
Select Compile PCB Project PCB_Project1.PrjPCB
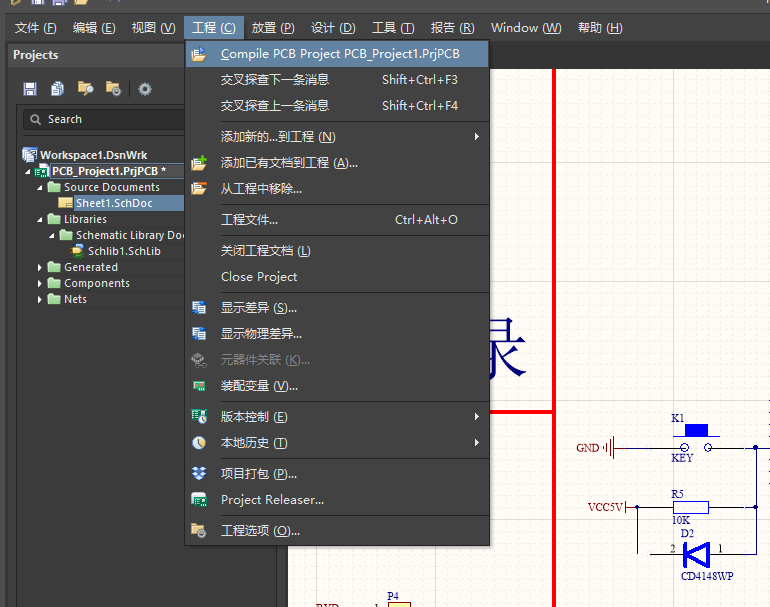(x=337, y=54)
